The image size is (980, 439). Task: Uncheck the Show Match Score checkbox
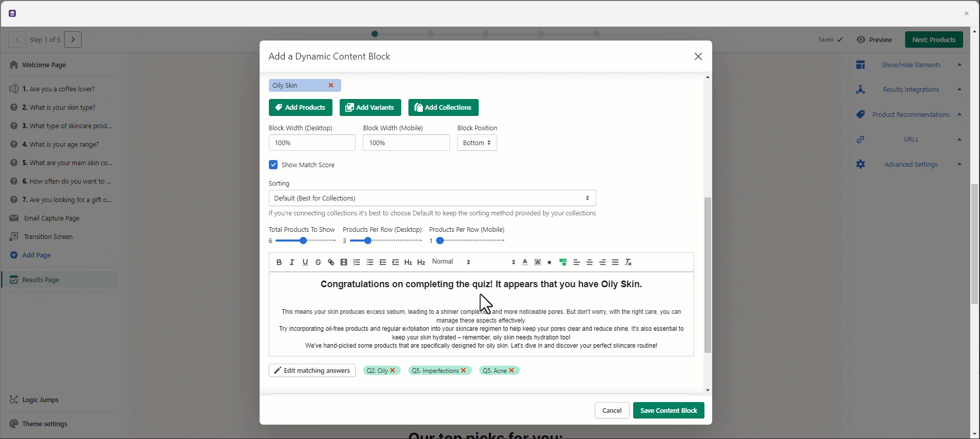tap(273, 165)
